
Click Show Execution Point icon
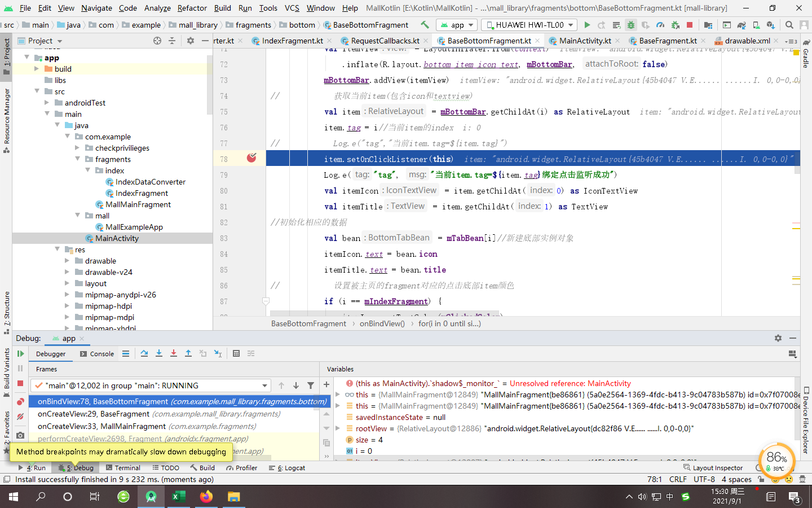coord(126,353)
